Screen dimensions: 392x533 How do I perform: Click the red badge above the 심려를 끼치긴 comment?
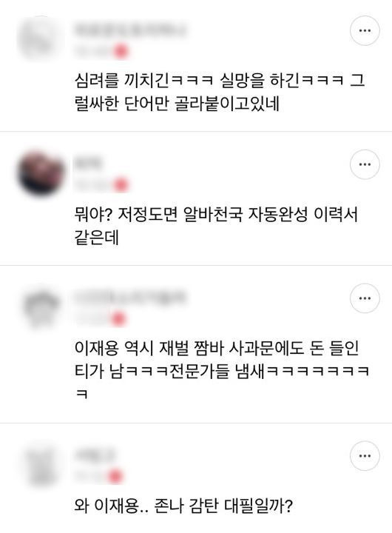pos(121,51)
